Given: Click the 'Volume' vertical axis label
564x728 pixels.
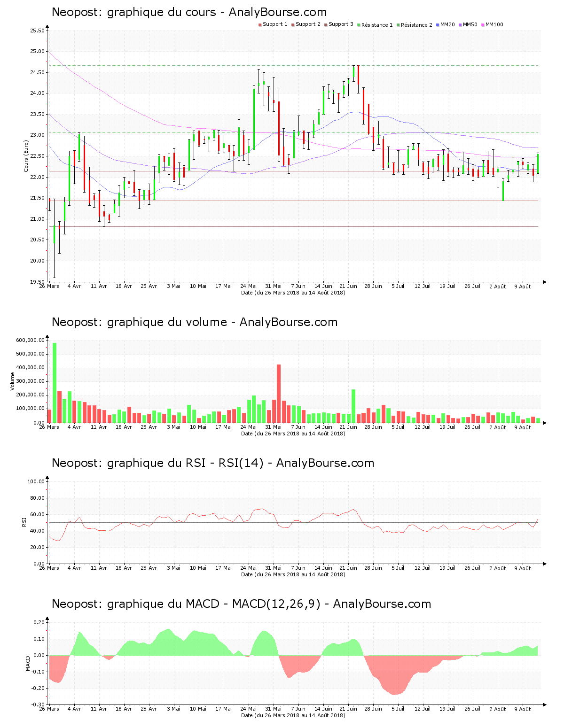Looking at the screenshot, I should coord(13,381).
